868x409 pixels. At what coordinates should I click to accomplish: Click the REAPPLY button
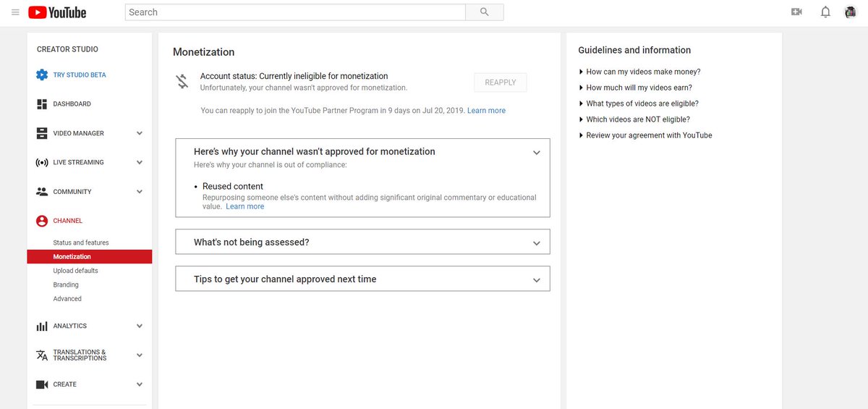[501, 83]
